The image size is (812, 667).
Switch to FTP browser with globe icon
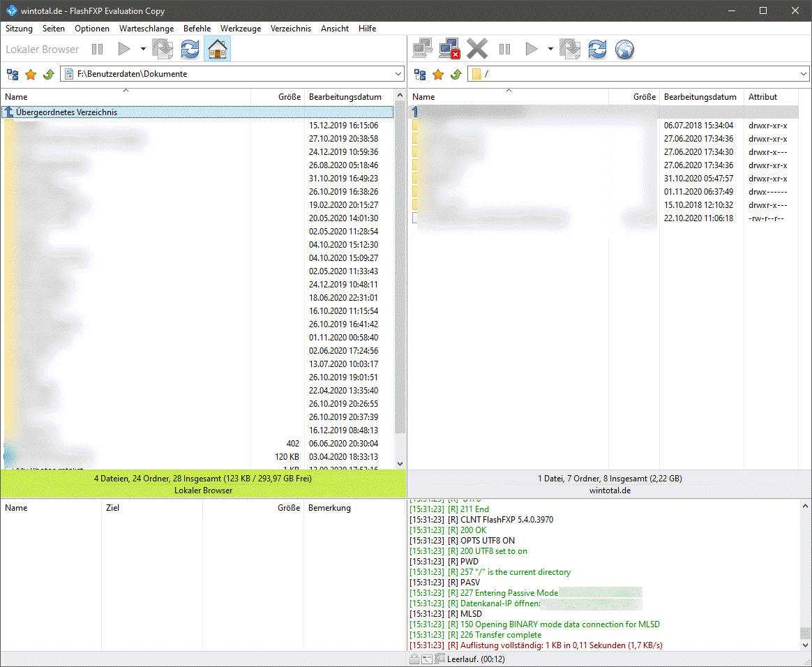pyautogui.click(x=624, y=50)
